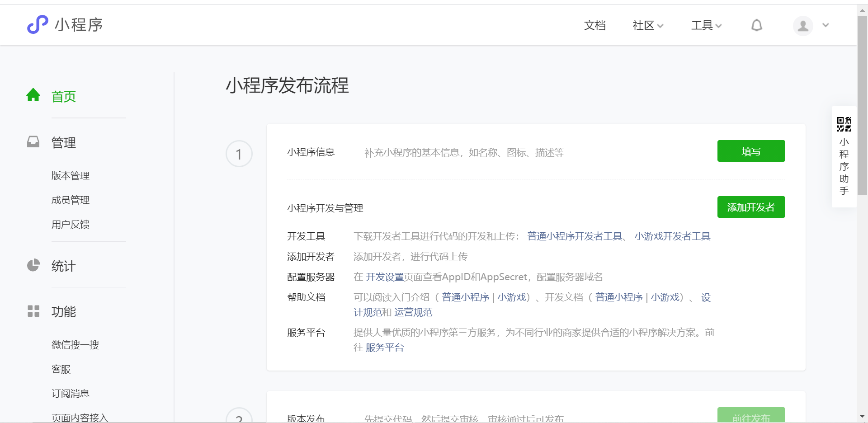Open the 开发设置 link
868x423 pixels.
(384, 277)
